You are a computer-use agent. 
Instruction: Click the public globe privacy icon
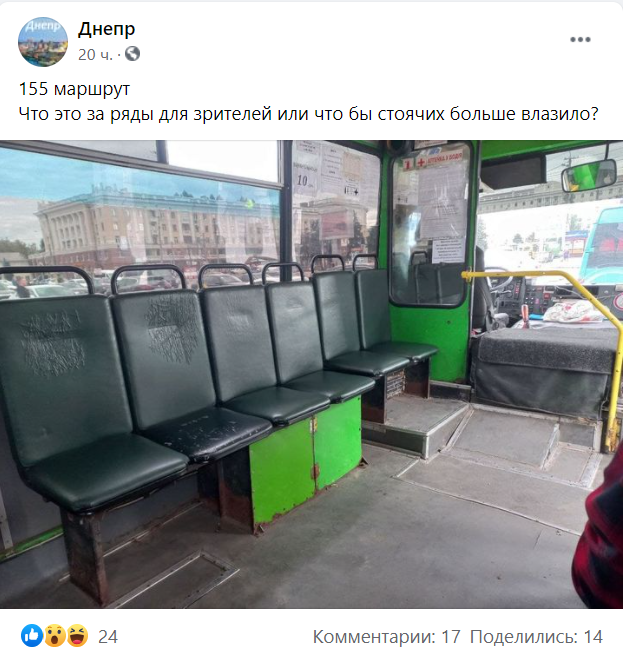(x=132, y=54)
